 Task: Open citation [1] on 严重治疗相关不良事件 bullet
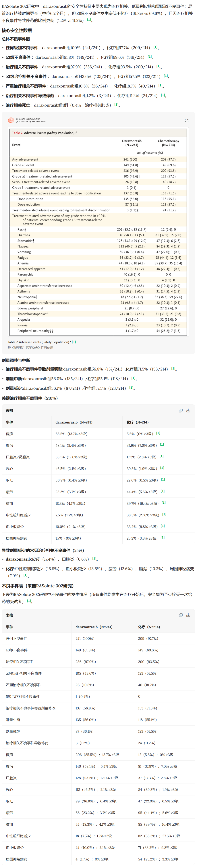[160, 86]
